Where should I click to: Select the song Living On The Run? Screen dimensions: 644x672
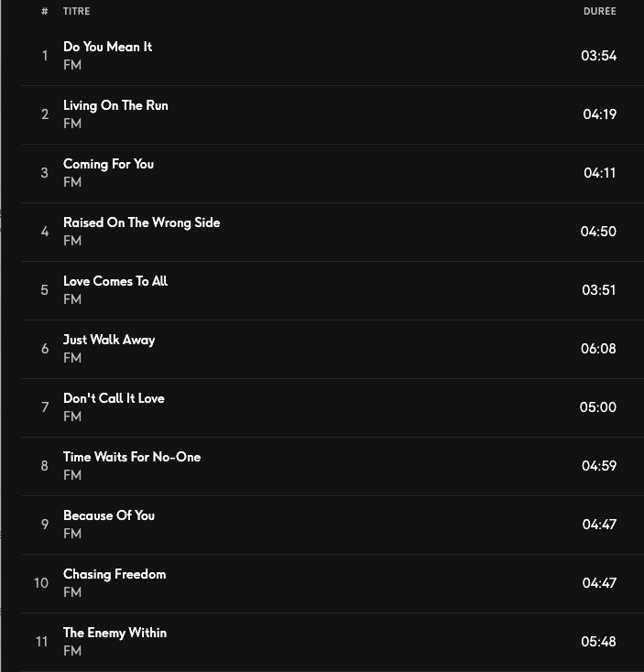[115, 105]
